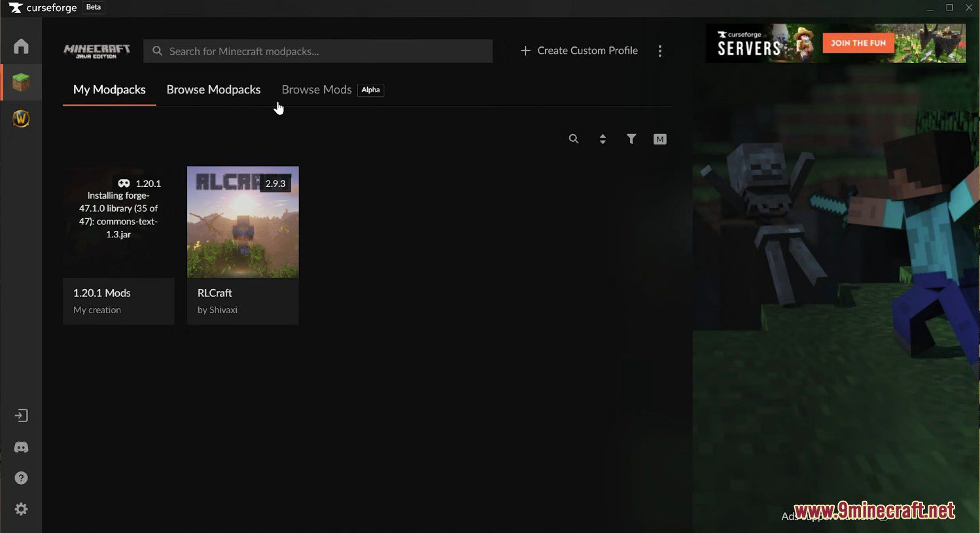Minimize the CurseForge window
The image size is (980, 533).
click(x=930, y=8)
